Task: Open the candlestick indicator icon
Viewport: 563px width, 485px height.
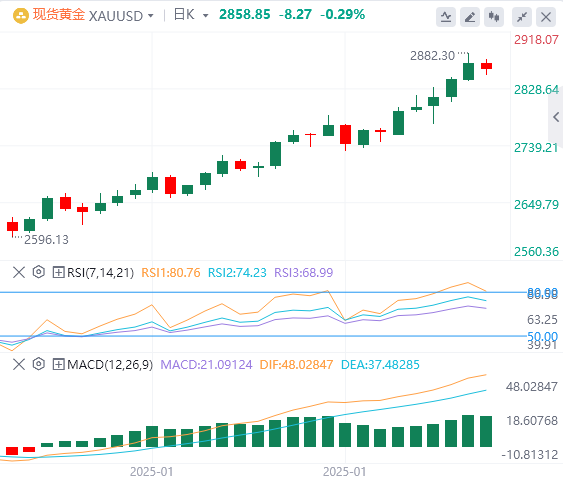Action: pos(494,17)
